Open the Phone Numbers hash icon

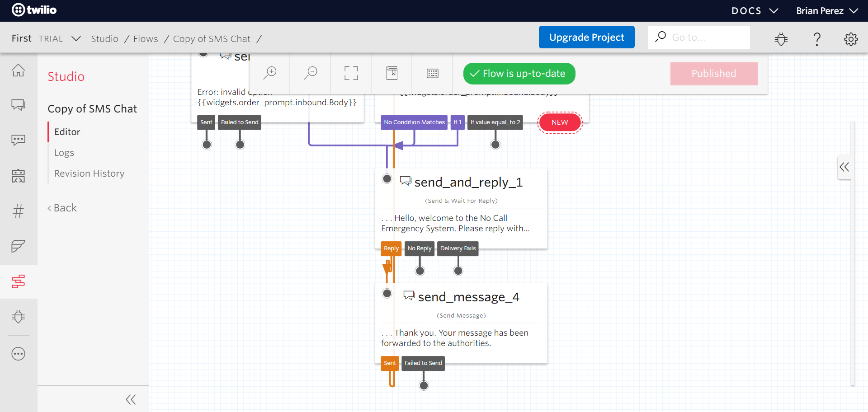(x=19, y=211)
